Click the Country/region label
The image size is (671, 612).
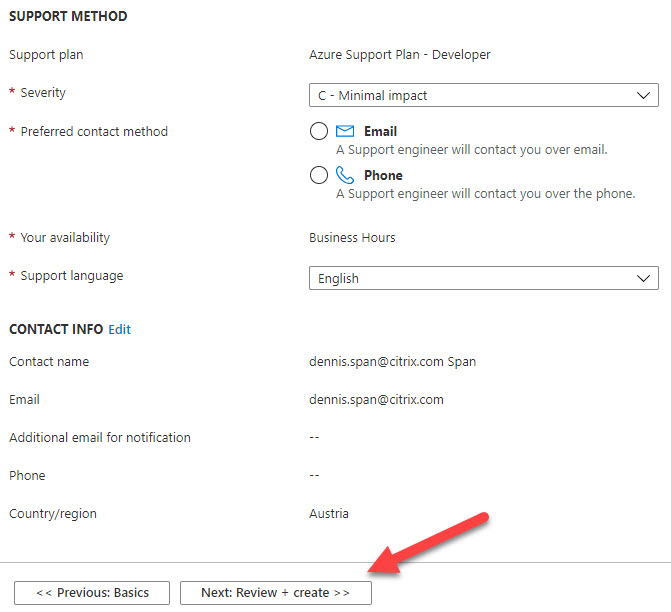click(x=53, y=514)
